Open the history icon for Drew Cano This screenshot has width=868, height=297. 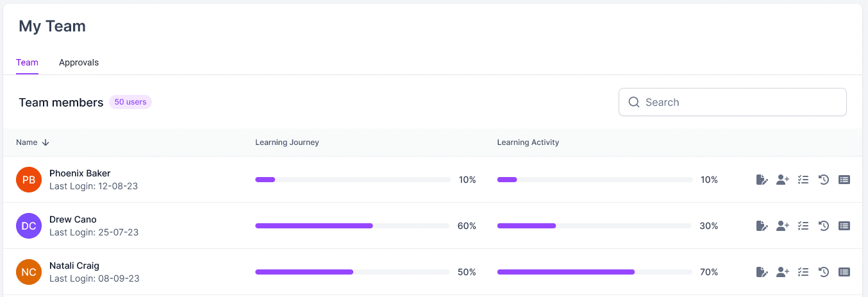824,226
